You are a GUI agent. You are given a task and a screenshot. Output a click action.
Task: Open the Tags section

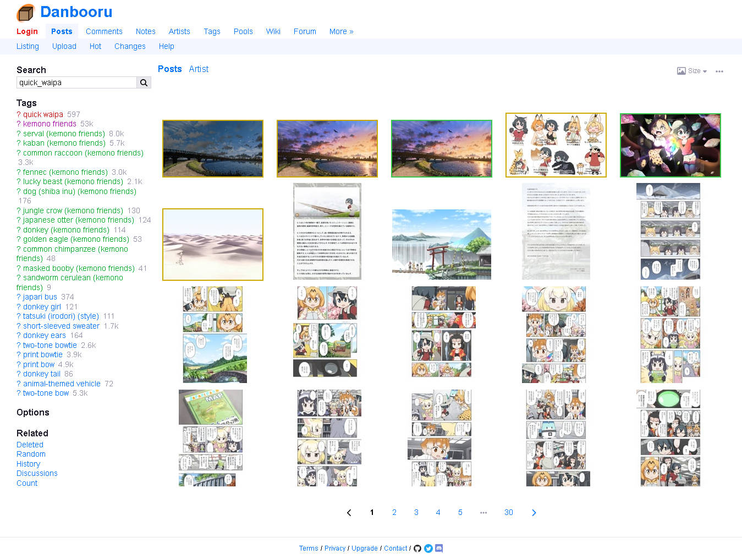coord(212,31)
